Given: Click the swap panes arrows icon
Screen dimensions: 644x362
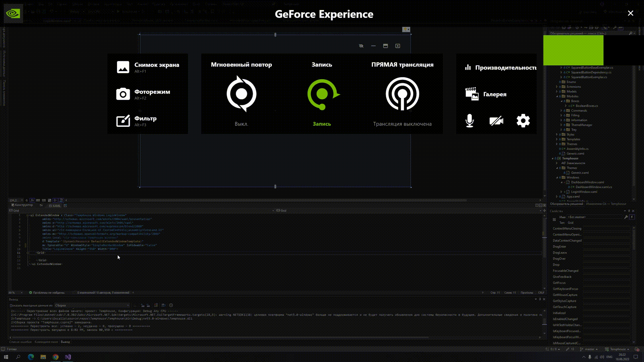Looking at the screenshot, I should pos(41,205).
